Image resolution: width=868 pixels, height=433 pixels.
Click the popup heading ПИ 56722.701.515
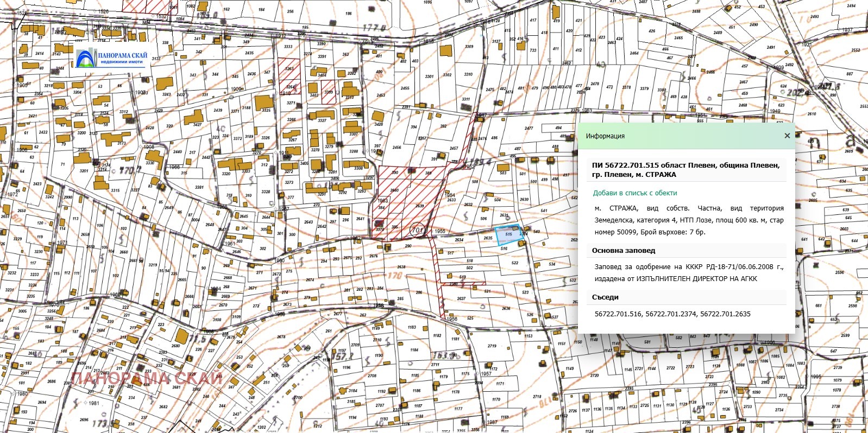tap(685, 170)
